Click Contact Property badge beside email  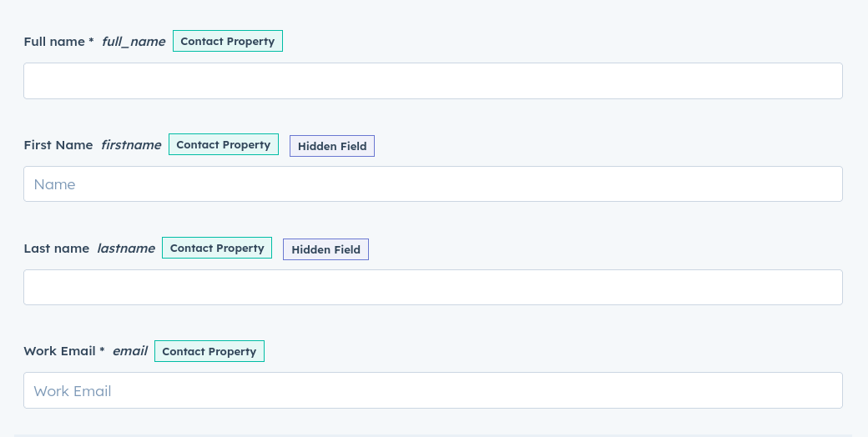point(209,351)
